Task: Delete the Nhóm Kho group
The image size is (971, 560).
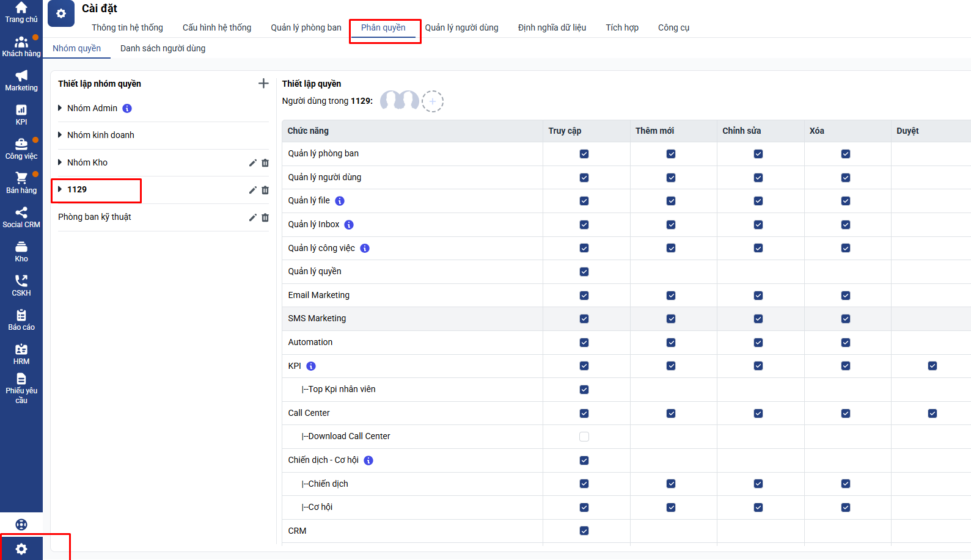Action: [265, 163]
